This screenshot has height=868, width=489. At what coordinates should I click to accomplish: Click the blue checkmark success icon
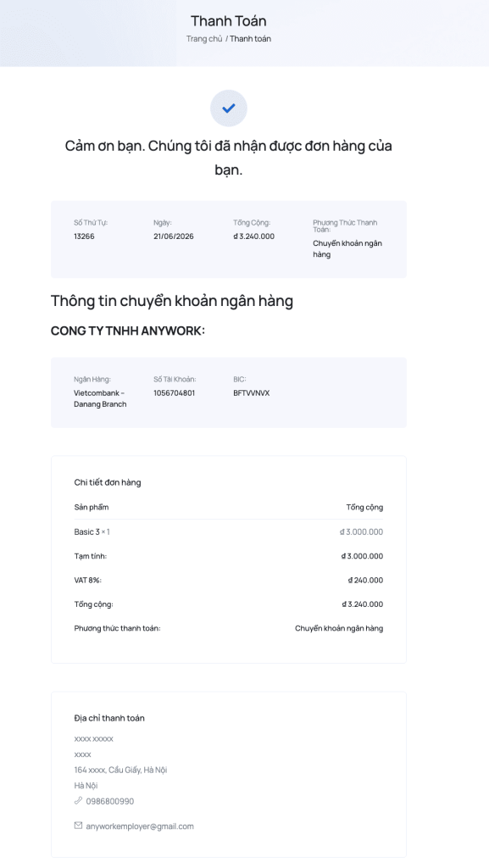[x=229, y=108]
